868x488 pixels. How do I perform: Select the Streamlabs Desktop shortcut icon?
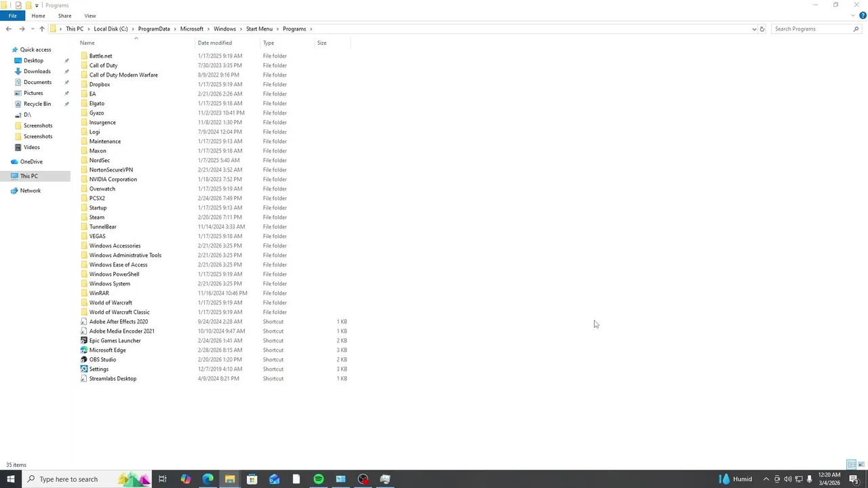click(x=84, y=378)
